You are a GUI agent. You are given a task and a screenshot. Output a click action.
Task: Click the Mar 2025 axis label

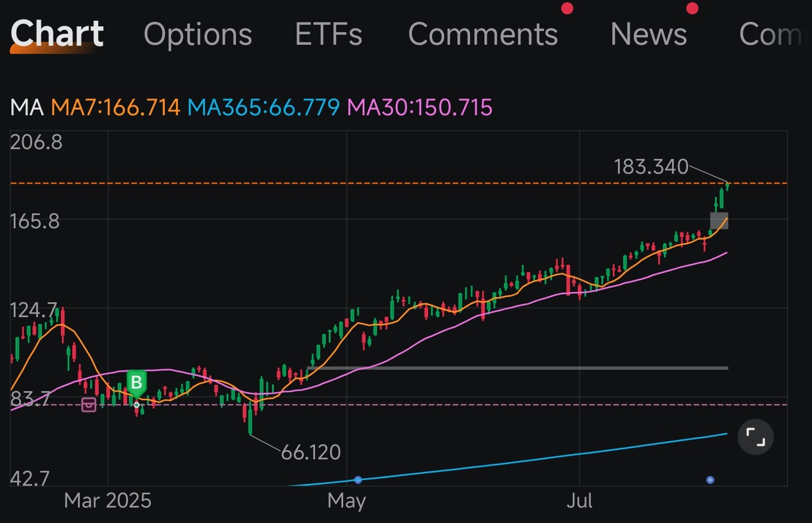107,501
